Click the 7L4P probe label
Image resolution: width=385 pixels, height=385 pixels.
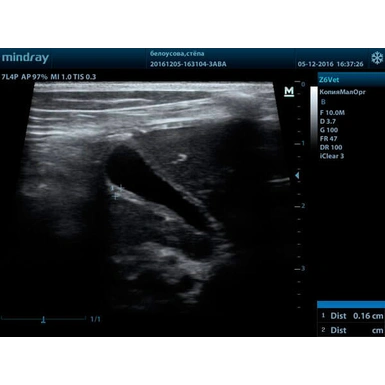(10, 77)
